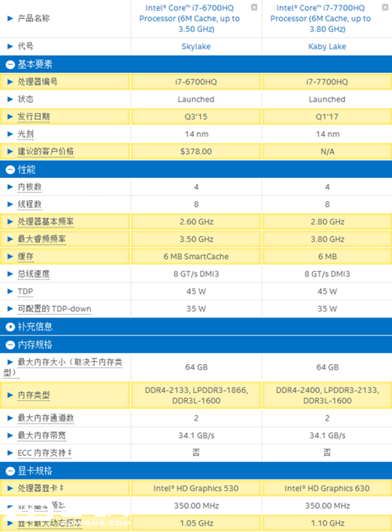392x532 pixels.
Task: Click the arrow beside 代号
Action: tap(10, 46)
